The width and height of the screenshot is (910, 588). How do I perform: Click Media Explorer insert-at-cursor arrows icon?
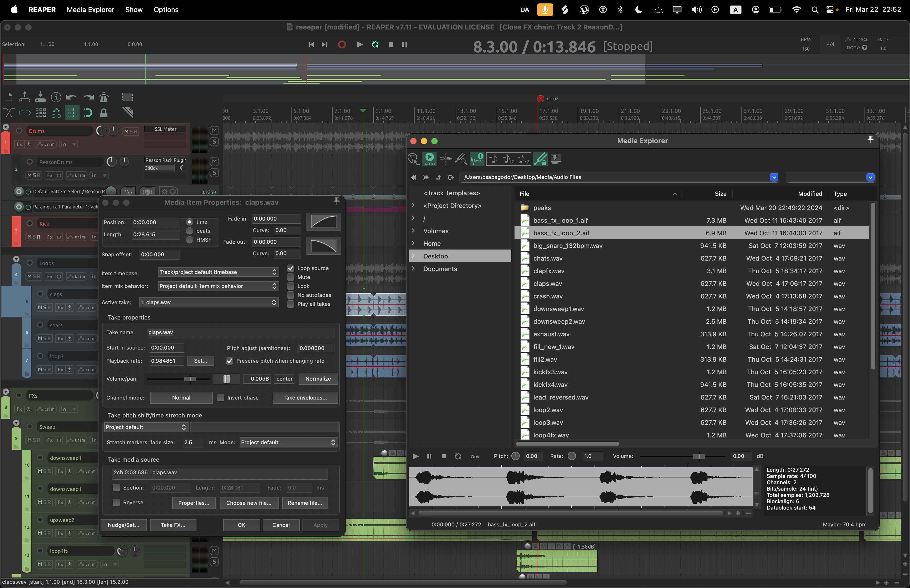446,158
